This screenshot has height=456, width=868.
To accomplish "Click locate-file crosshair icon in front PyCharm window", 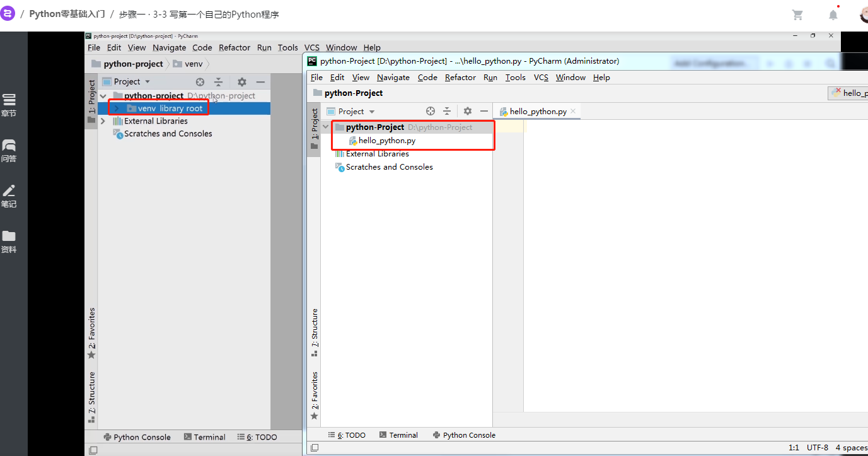I will (x=431, y=111).
